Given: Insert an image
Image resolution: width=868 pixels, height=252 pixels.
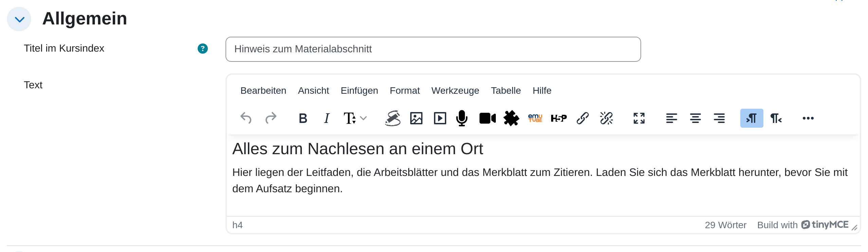Looking at the screenshot, I should click(416, 118).
